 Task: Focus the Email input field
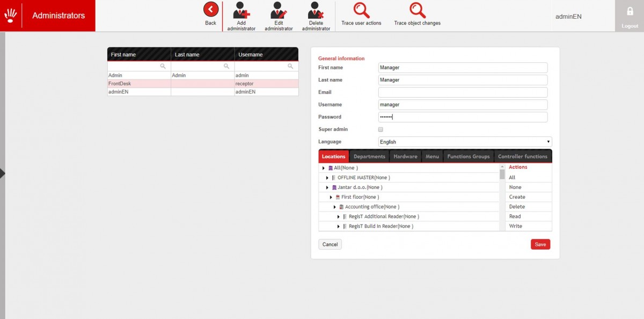(x=463, y=92)
